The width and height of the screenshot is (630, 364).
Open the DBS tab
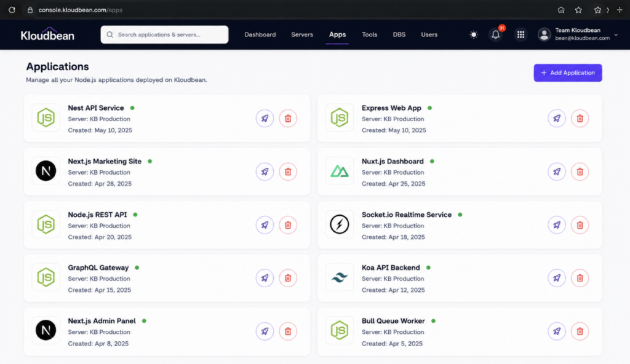[x=399, y=34]
